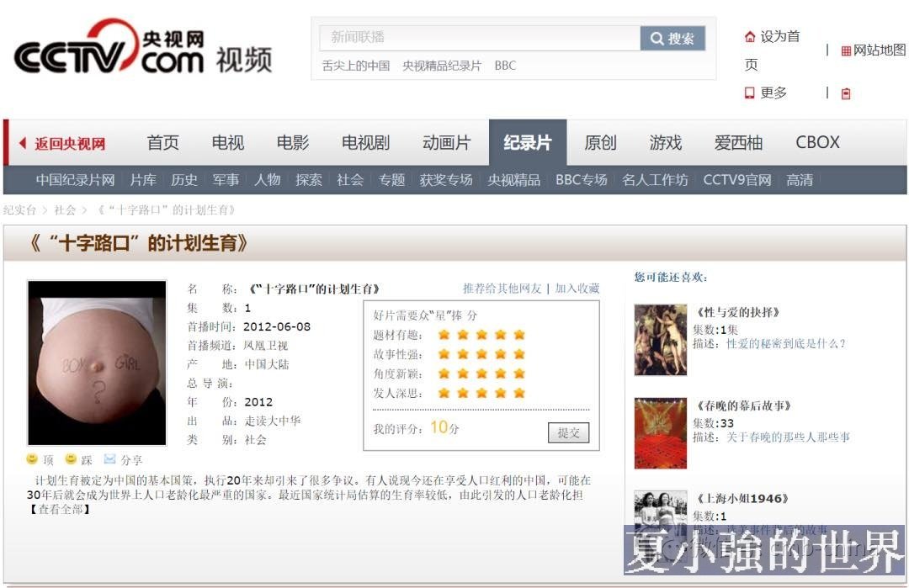Viewport: 909px width, 588px height.
Task: Click the 《性与爱的抉择》 title link
Action: pos(738,312)
